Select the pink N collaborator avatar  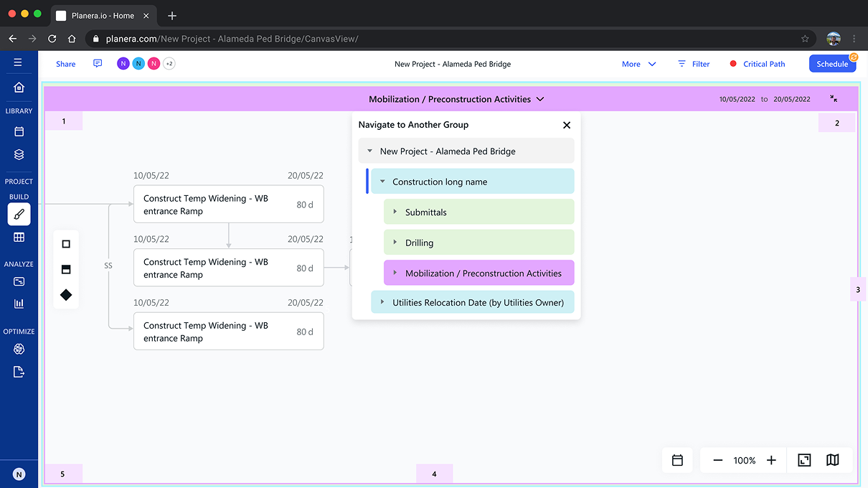(154, 64)
